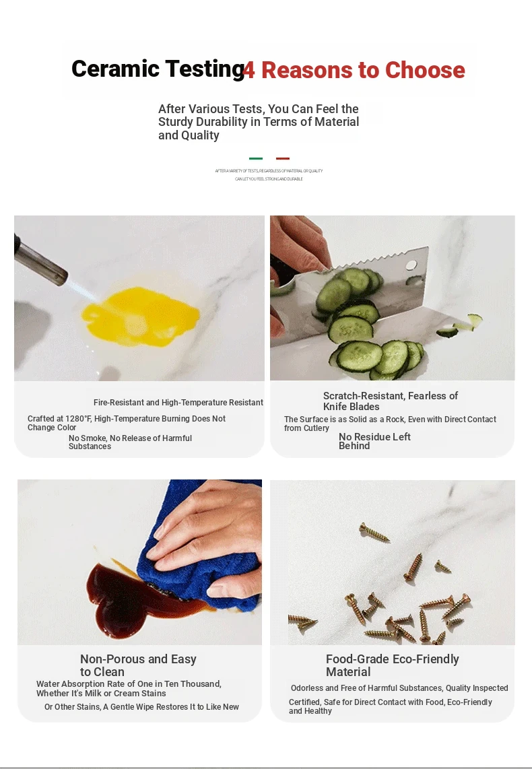The image size is (532, 769).
Task: Click the red dash under the subtitle
Action: [283, 158]
